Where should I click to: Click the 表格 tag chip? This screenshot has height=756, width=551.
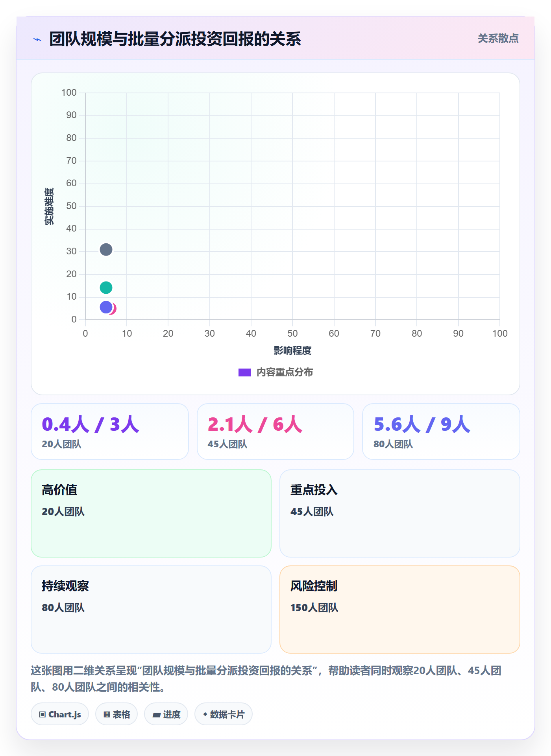pyautogui.click(x=116, y=714)
